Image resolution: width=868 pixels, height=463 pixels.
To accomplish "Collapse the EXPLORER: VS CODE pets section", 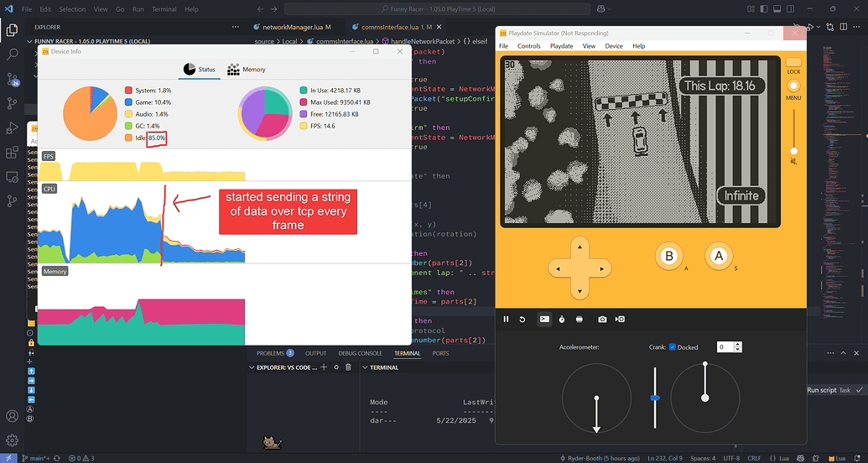I will point(252,367).
